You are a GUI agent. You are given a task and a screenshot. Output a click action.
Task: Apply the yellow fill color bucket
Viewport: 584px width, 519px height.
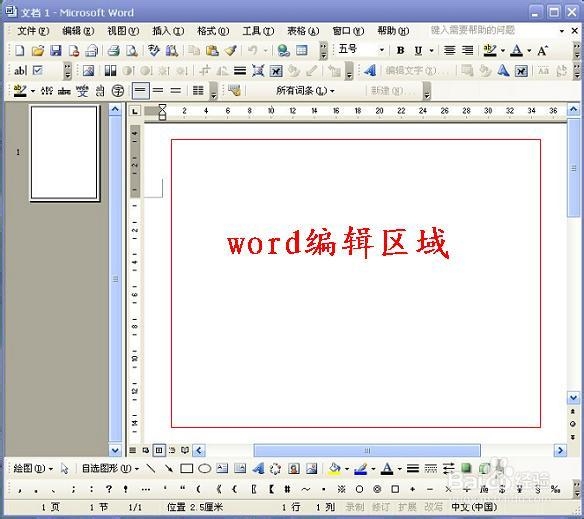click(334, 468)
